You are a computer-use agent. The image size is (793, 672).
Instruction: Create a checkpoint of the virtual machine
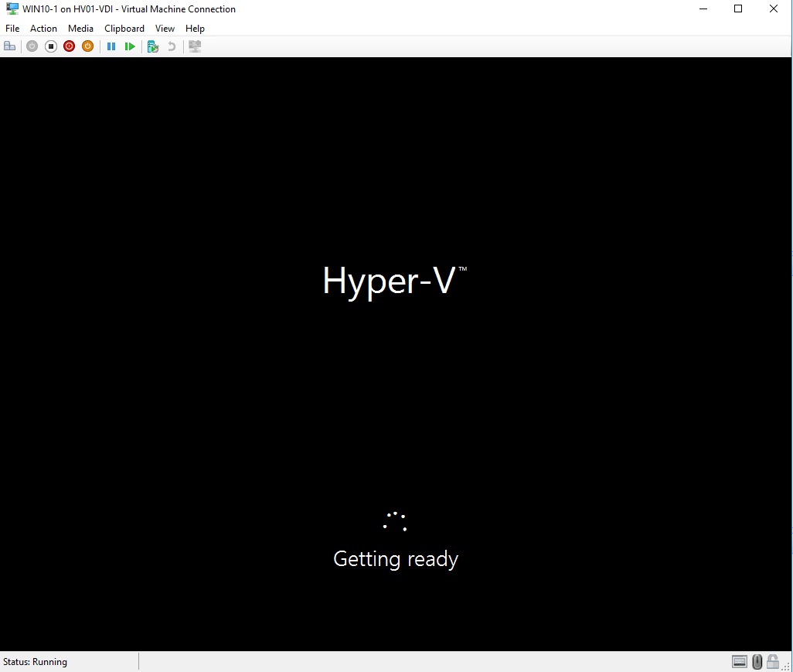click(x=153, y=46)
